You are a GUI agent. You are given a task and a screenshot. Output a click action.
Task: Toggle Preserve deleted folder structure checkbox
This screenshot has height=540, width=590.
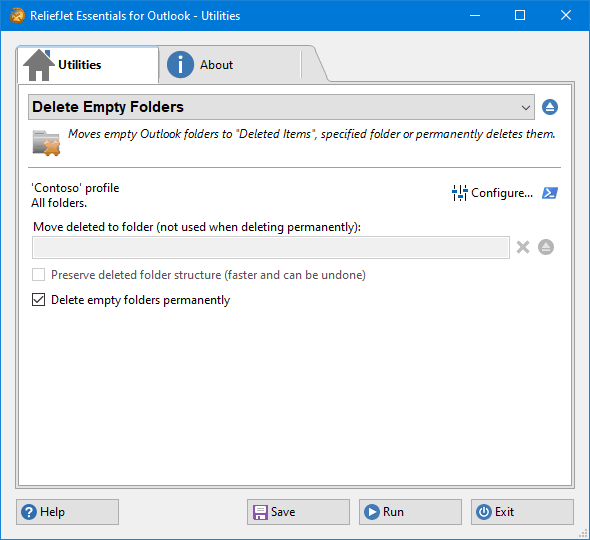pyautogui.click(x=38, y=275)
